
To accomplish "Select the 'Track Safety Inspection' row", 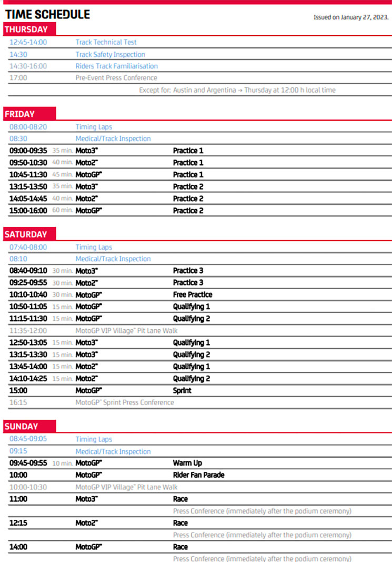I will click(x=200, y=54).
